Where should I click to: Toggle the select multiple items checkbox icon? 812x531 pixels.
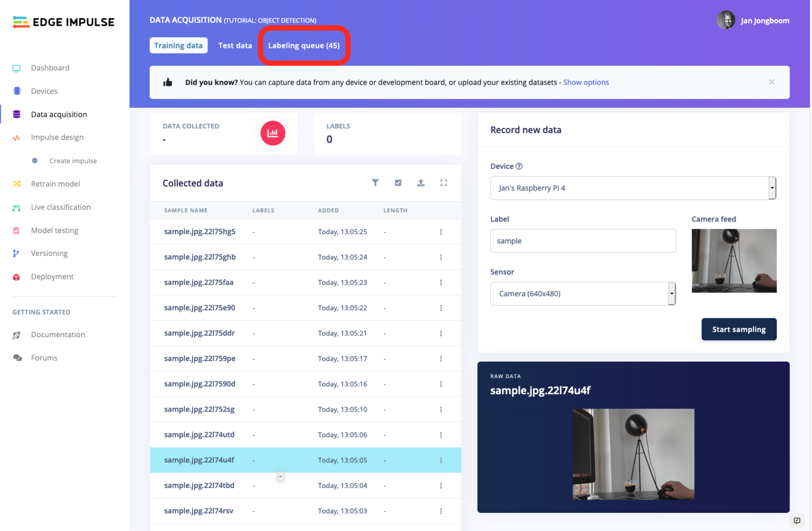point(398,183)
